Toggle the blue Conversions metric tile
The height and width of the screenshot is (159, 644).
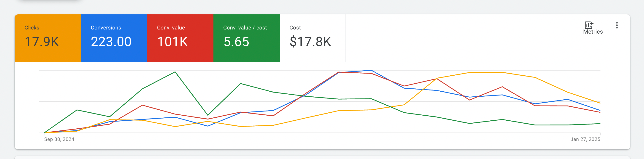pos(114,38)
